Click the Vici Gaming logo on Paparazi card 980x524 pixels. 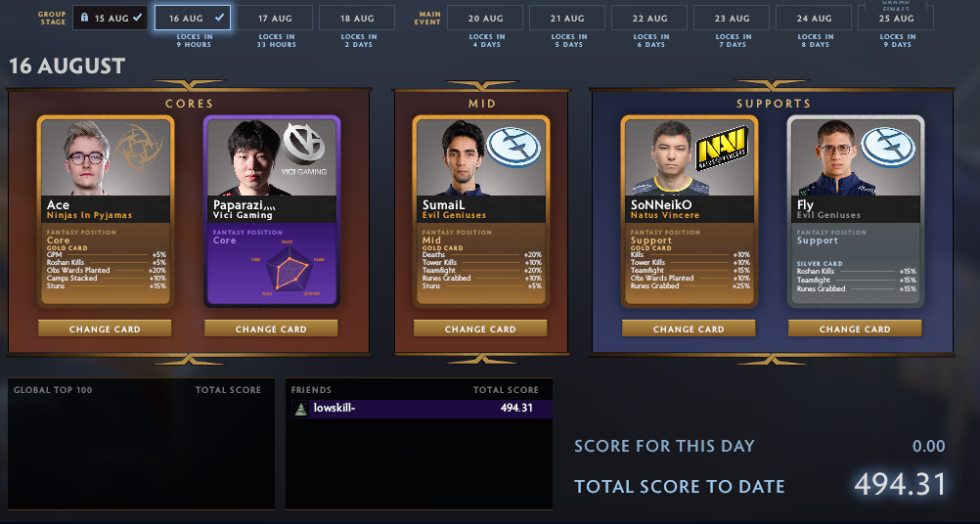(304, 148)
